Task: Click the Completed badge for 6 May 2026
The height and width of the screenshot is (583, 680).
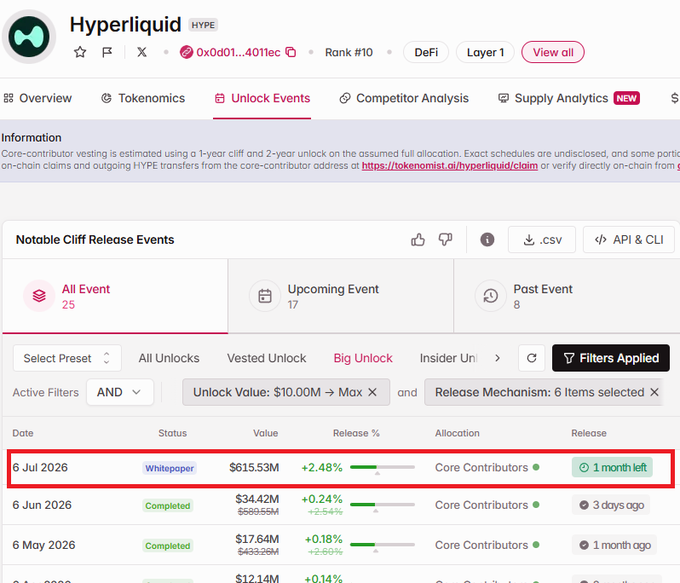Action: (168, 545)
